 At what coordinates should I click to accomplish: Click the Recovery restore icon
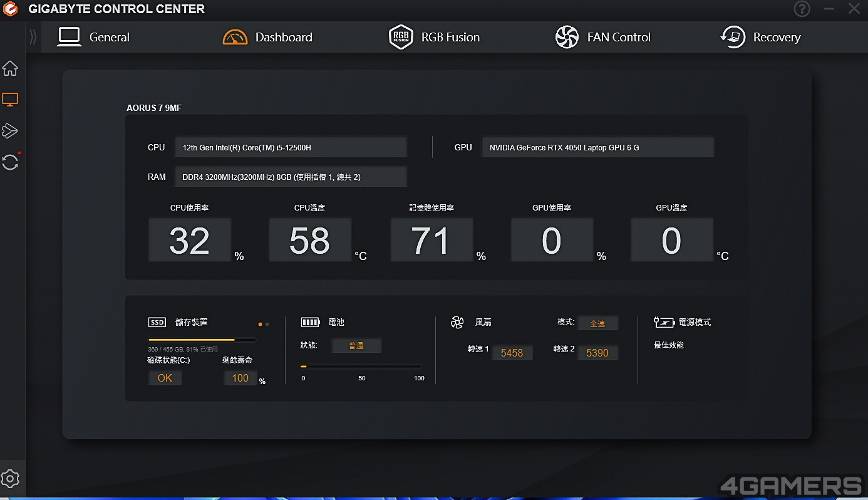point(733,38)
